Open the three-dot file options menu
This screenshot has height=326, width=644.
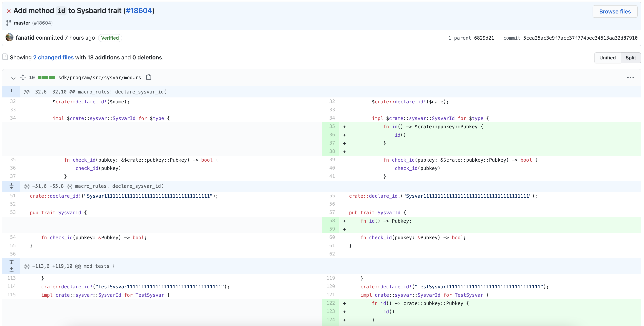tap(630, 78)
